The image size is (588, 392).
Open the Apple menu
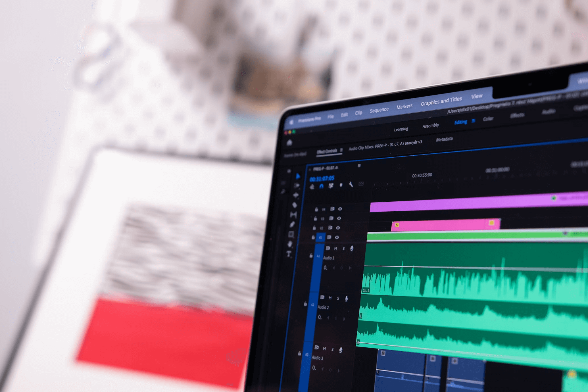[291, 122]
